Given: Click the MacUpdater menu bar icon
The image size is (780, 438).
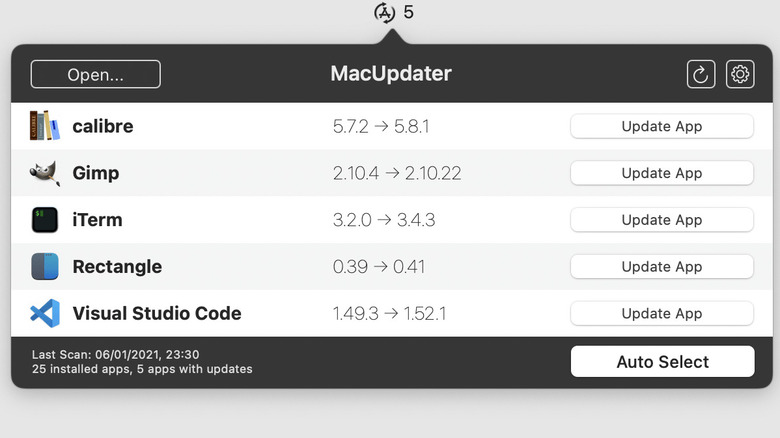Looking at the screenshot, I should [x=385, y=13].
